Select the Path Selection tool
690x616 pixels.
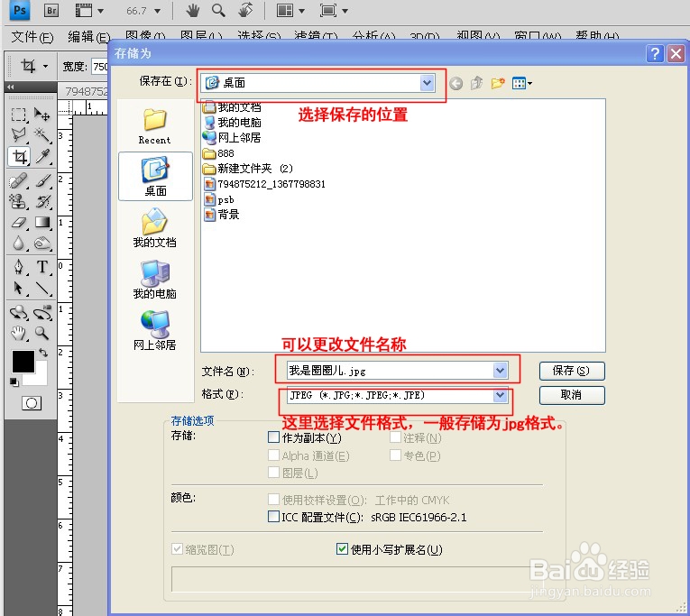point(18,289)
